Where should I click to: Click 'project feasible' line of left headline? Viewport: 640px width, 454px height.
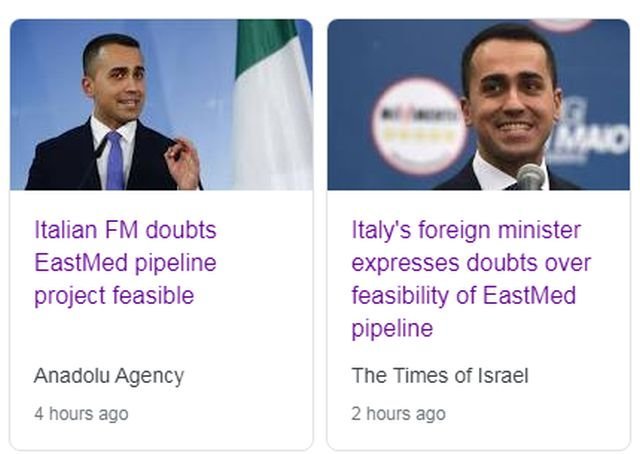[x=114, y=296]
